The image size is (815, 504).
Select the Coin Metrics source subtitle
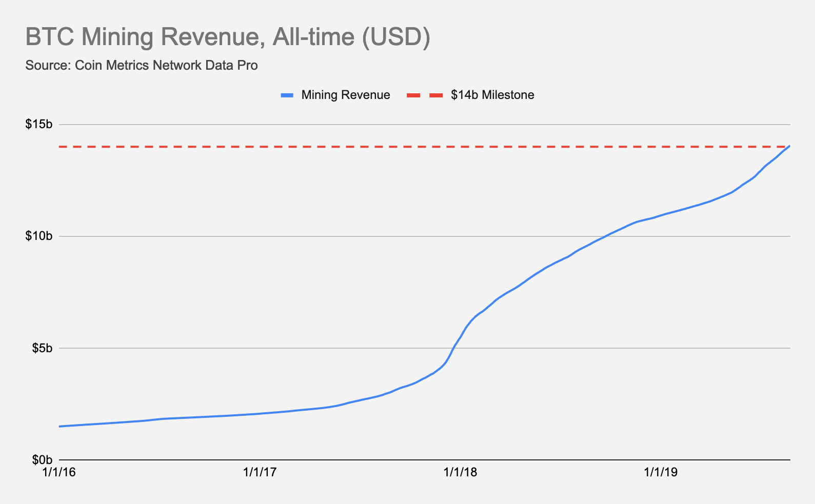(141, 66)
